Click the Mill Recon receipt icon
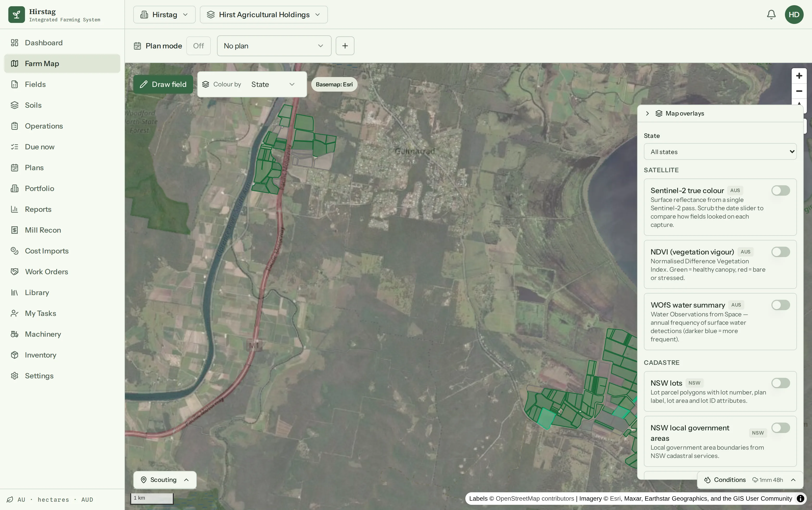Viewport: 812px width, 510px height. (x=15, y=230)
